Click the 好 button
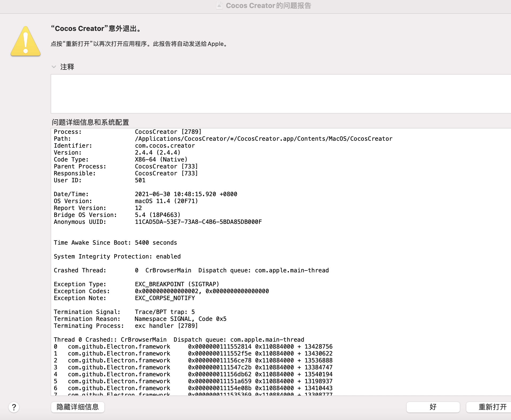 coord(433,407)
